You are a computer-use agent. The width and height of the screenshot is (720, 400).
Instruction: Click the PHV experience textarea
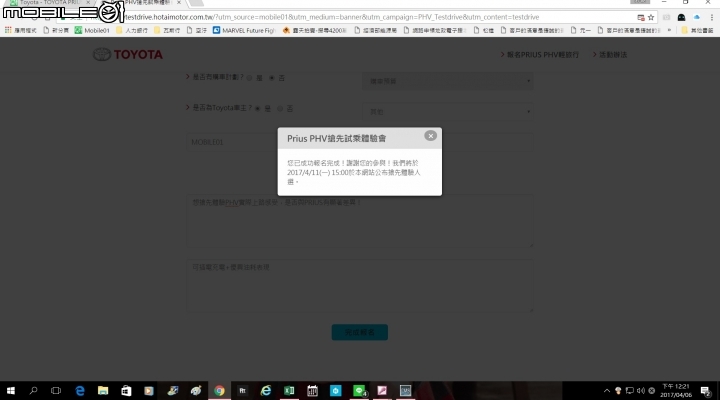(360, 221)
